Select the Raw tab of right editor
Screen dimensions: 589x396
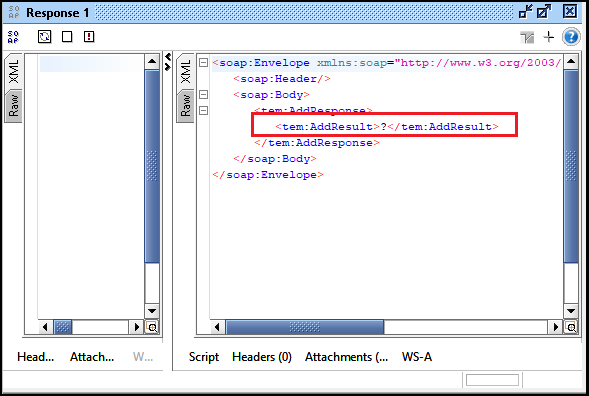[186, 106]
